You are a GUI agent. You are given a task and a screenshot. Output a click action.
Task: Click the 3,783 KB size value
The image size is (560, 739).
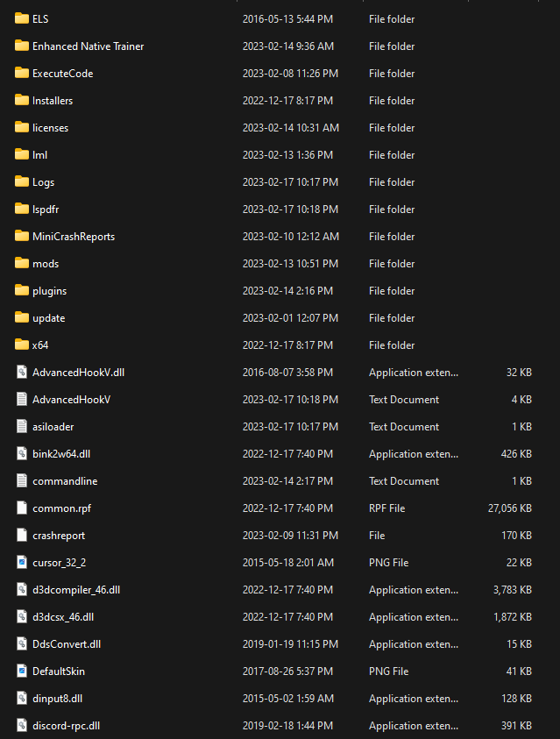(513, 590)
